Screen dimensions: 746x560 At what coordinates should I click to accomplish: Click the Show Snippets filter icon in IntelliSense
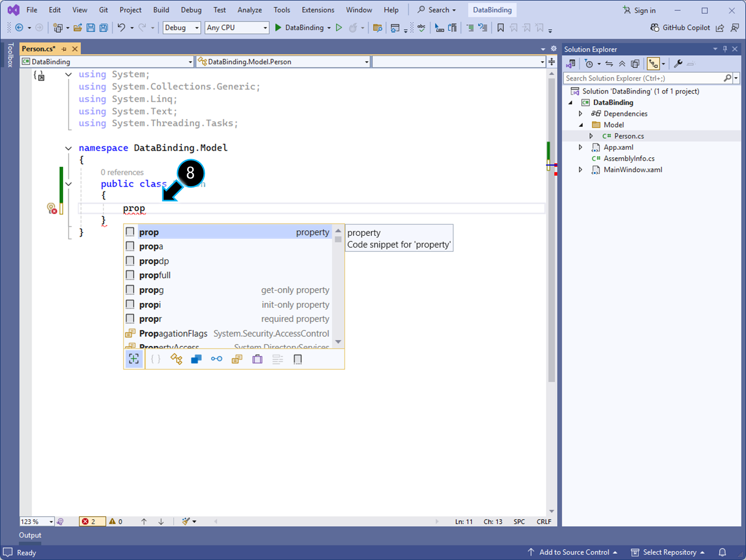(x=298, y=359)
